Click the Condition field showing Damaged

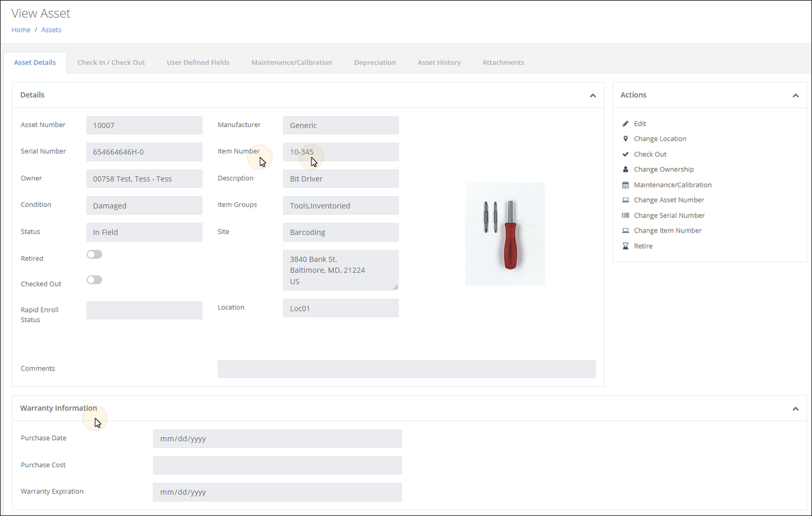[144, 205]
